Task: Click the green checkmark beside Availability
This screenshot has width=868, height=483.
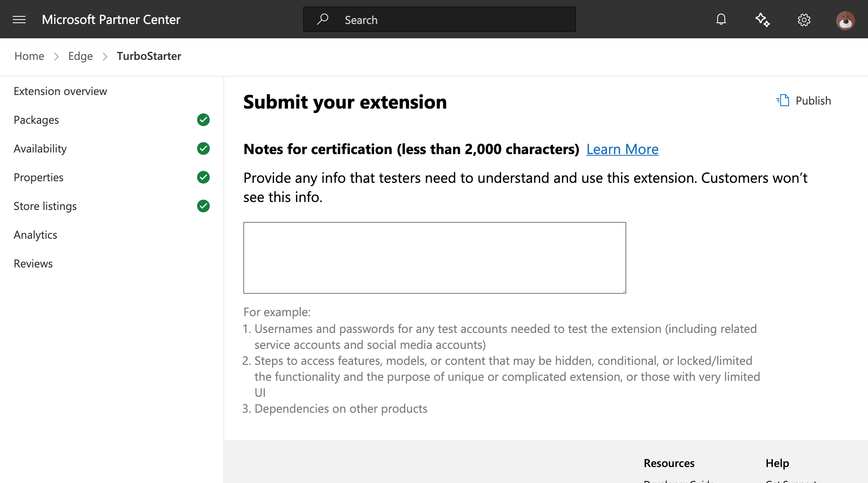Action: tap(203, 148)
